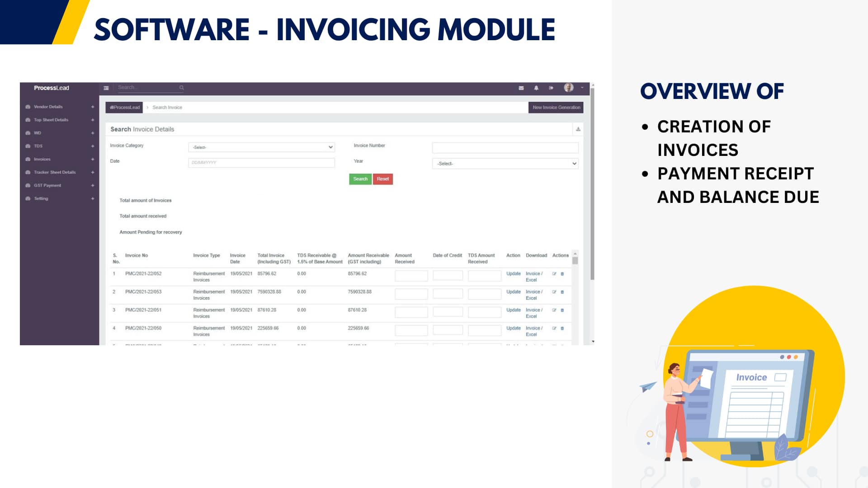Click edit icon for invoice PMC/2021-22/052
The image size is (868, 488).
[554, 274]
